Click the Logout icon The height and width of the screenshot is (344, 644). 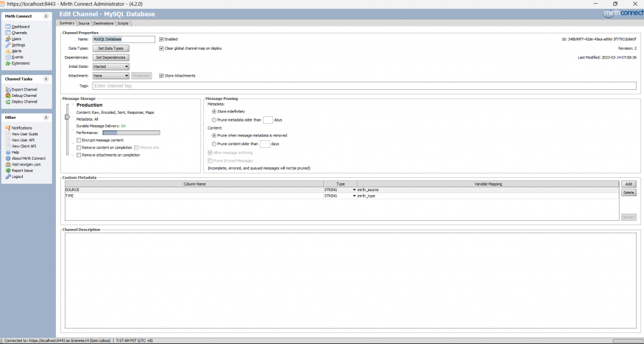[x=8, y=177]
